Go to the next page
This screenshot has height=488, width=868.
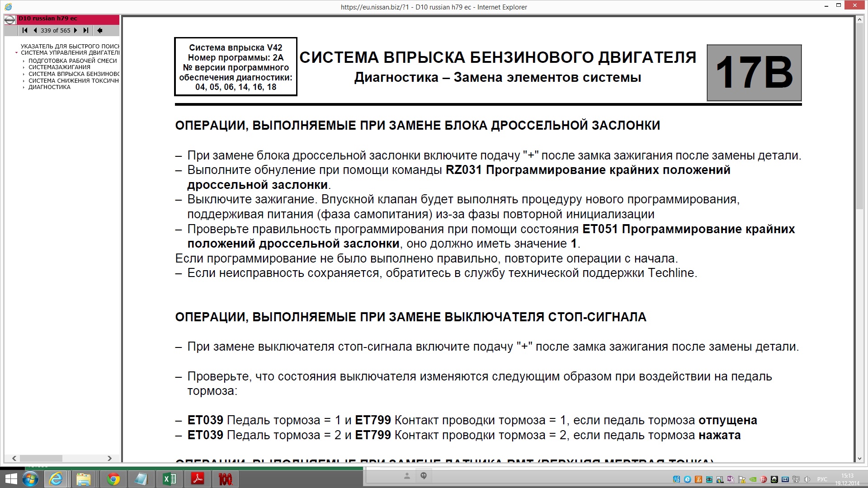coord(75,30)
